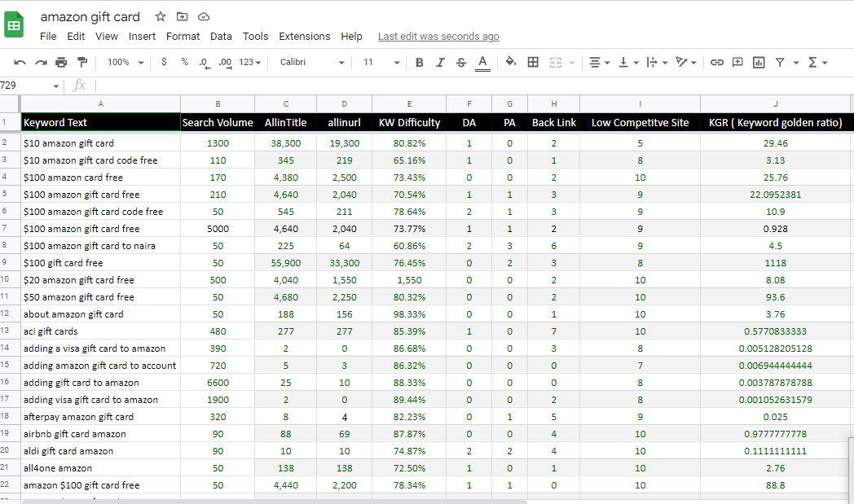The image size is (854, 504).
Task: Create a filter
Action: click(780, 63)
